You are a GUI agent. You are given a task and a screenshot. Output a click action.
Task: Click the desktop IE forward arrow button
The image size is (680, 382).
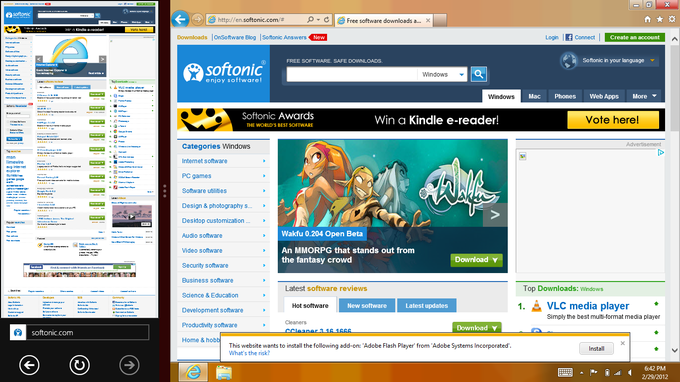[x=197, y=20]
